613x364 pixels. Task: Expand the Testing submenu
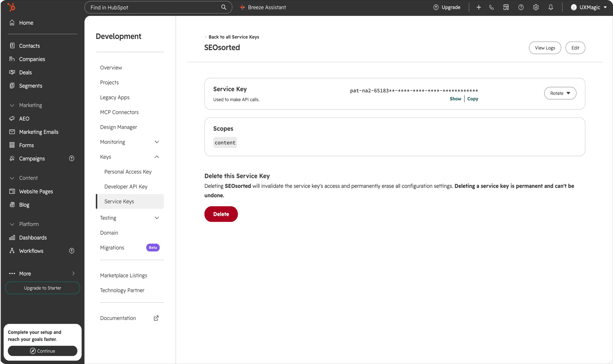point(157,218)
